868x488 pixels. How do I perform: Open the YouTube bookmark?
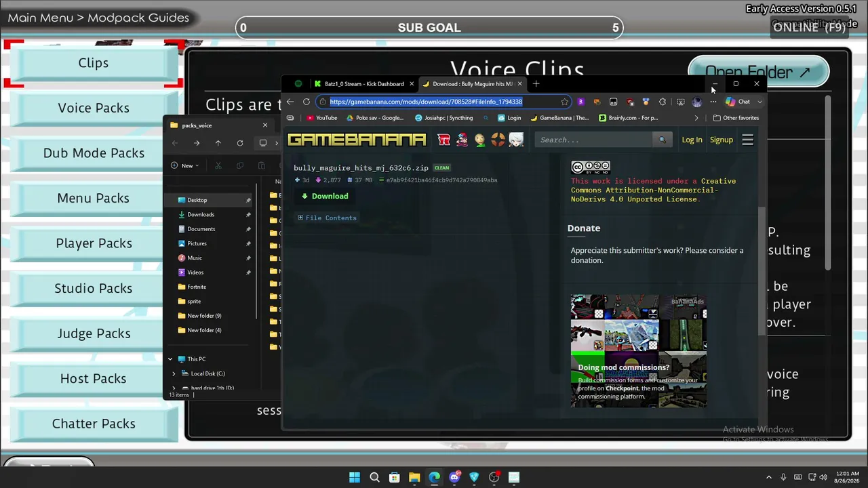coord(321,118)
